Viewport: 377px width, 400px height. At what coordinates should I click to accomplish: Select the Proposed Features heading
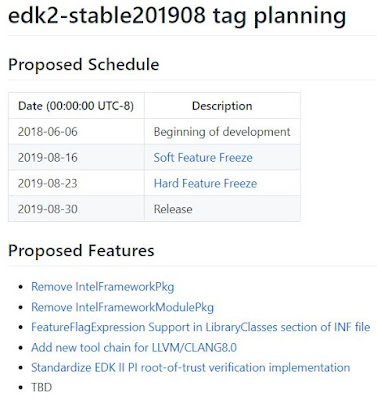[x=81, y=251]
